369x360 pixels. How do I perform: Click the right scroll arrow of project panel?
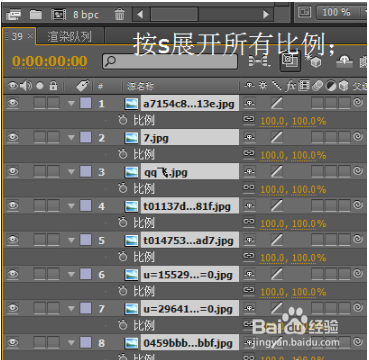[x=266, y=14]
